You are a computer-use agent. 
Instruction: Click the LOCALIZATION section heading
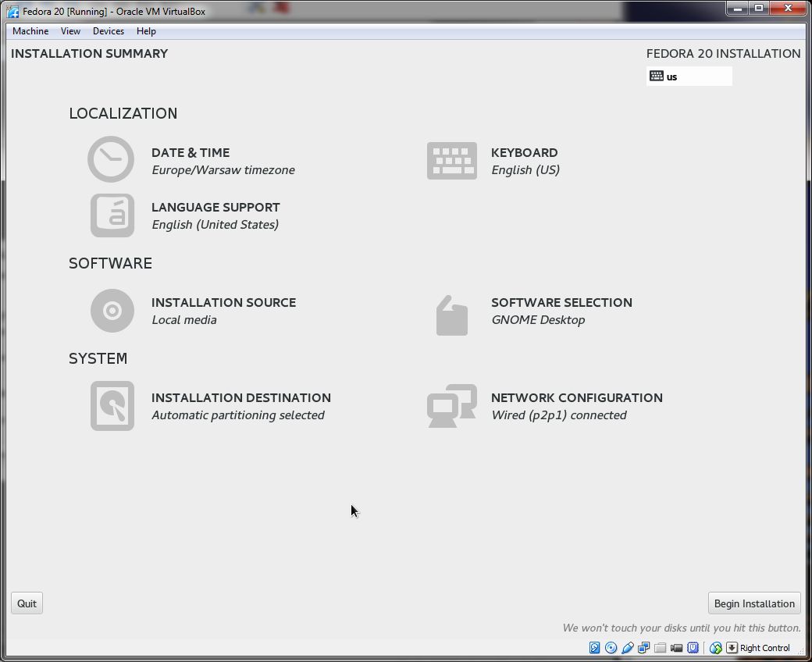[123, 113]
